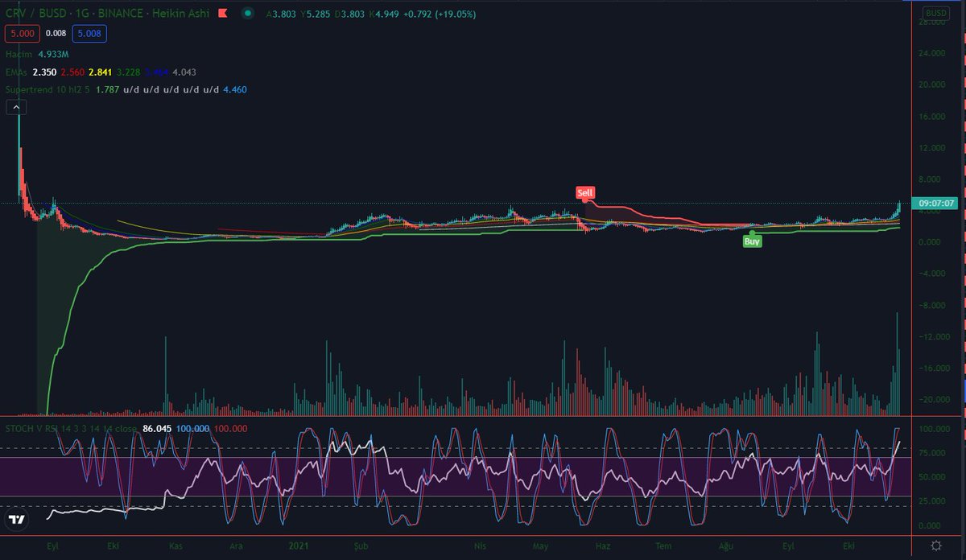This screenshot has width=966, height=560.
Task: Click the red Sell signal marker
Action: click(585, 192)
